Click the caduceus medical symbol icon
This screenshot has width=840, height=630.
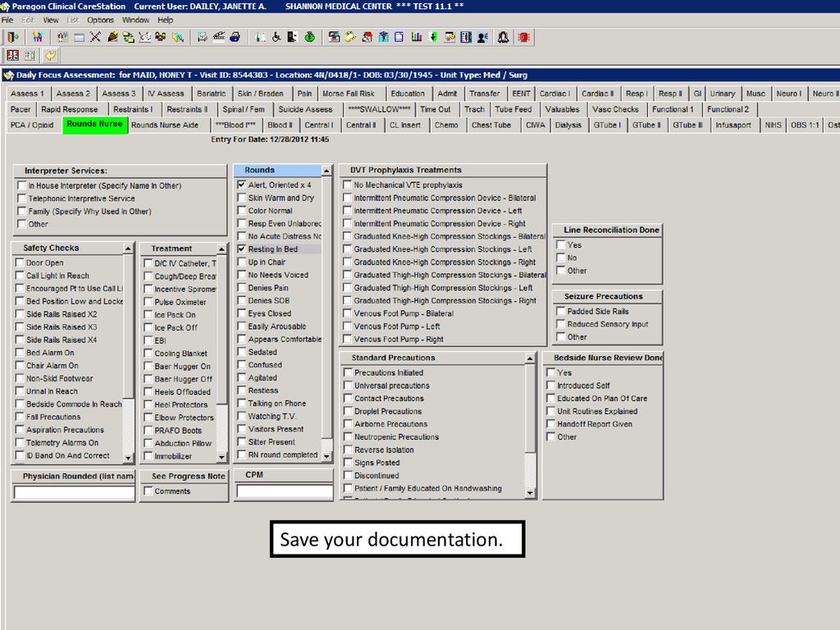coord(383,37)
